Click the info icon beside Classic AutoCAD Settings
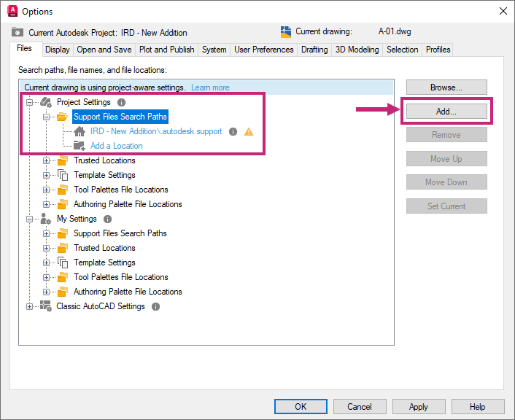Screen dimensions: 515x420 point(155,307)
